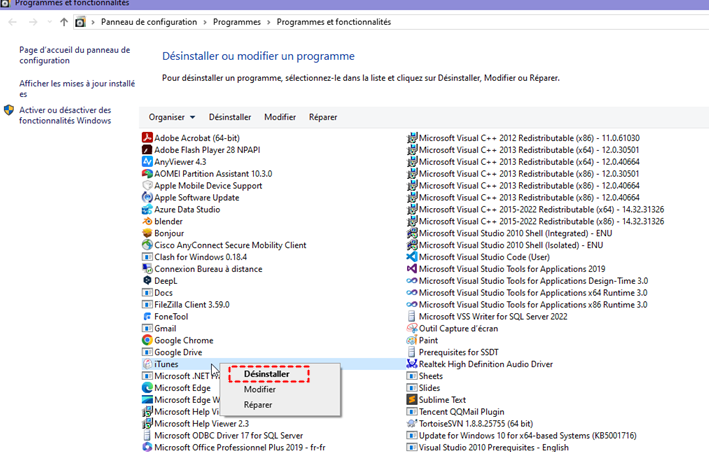Click the Google Drive icon
Image resolution: width=709 pixels, height=452 pixels.
147,353
